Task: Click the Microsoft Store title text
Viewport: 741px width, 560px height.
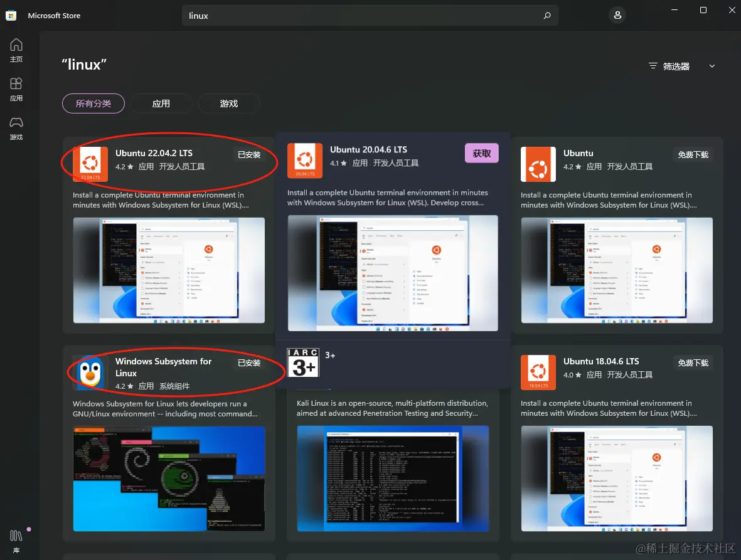Action: 54,16
